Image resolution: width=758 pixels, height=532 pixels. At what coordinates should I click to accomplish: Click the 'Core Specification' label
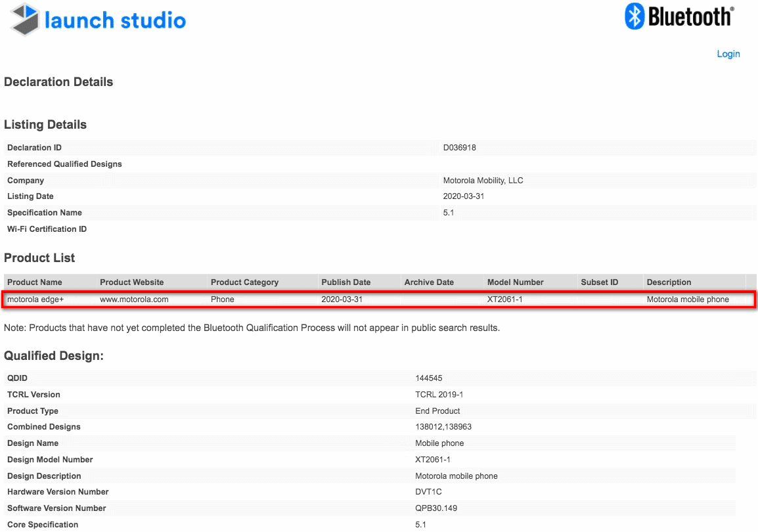[x=43, y=525]
